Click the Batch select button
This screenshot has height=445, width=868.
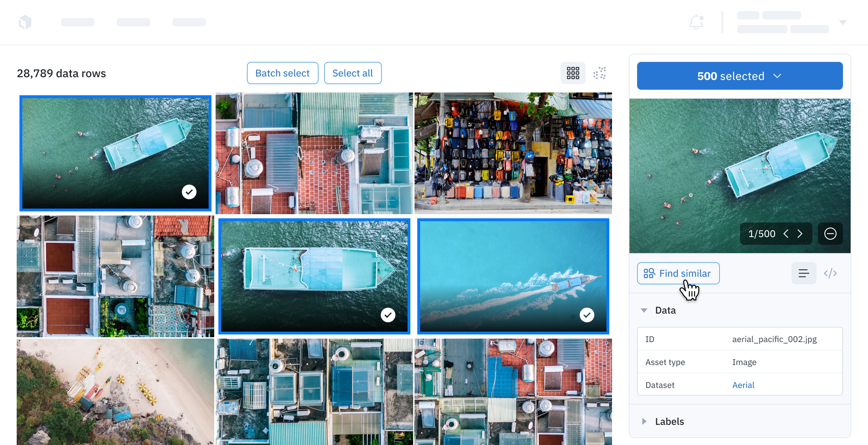pyautogui.click(x=282, y=73)
